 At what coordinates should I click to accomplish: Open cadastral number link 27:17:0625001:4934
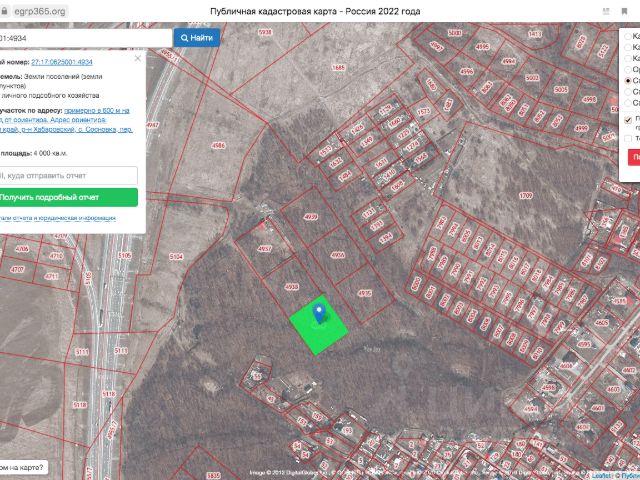coord(62,62)
